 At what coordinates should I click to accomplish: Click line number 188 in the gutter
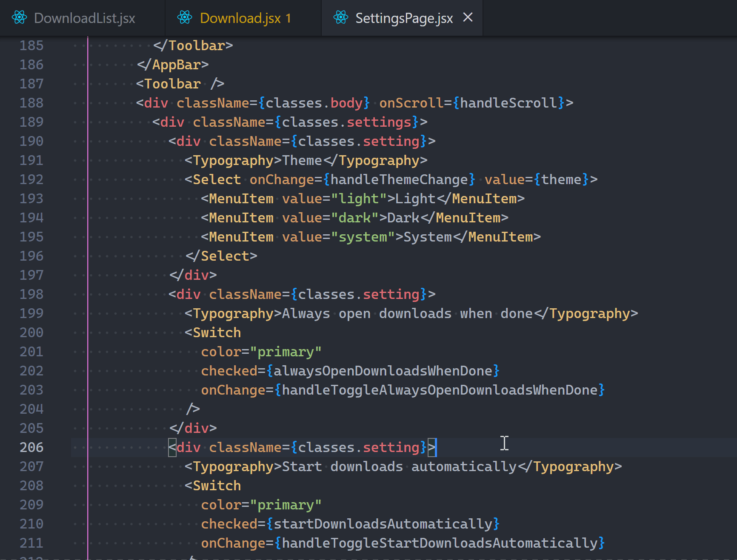click(31, 103)
